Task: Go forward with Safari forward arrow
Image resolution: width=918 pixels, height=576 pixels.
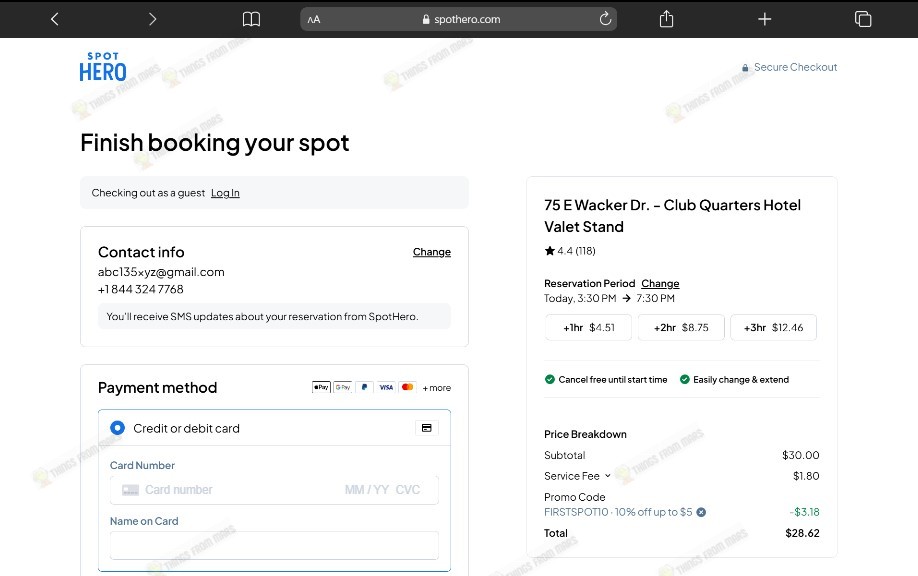Action: coord(152,19)
